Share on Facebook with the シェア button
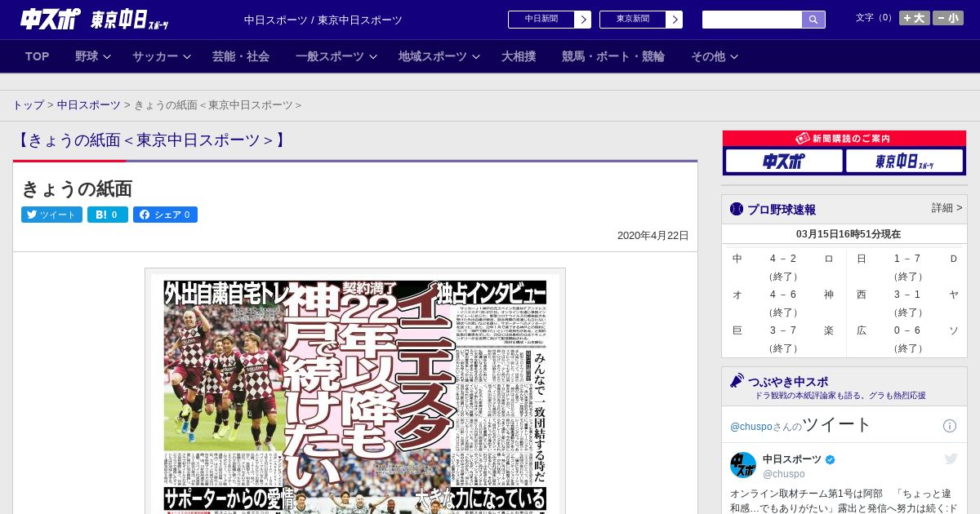This screenshot has height=514, width=980. (x=165, y=215)
